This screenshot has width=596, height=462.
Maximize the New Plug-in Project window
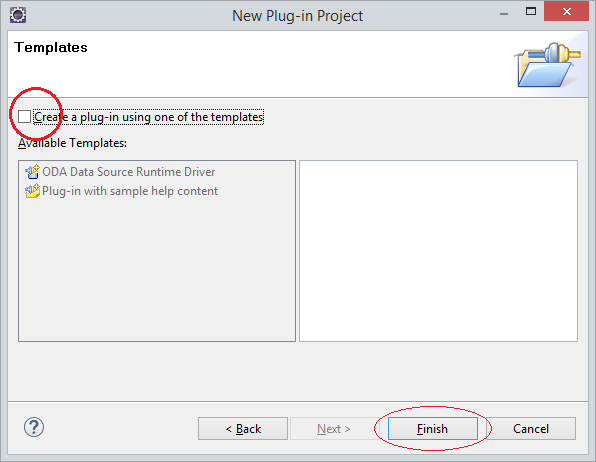pos(531,12)
